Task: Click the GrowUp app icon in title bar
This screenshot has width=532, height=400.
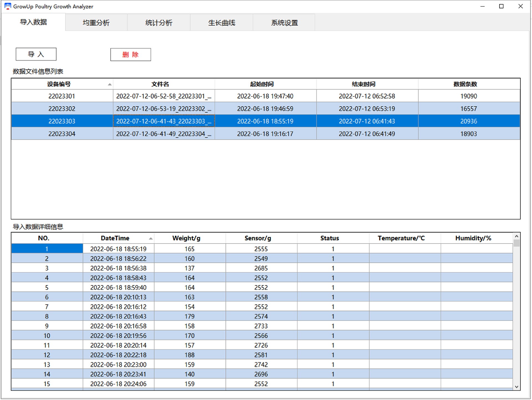Action: pos(7,6)
